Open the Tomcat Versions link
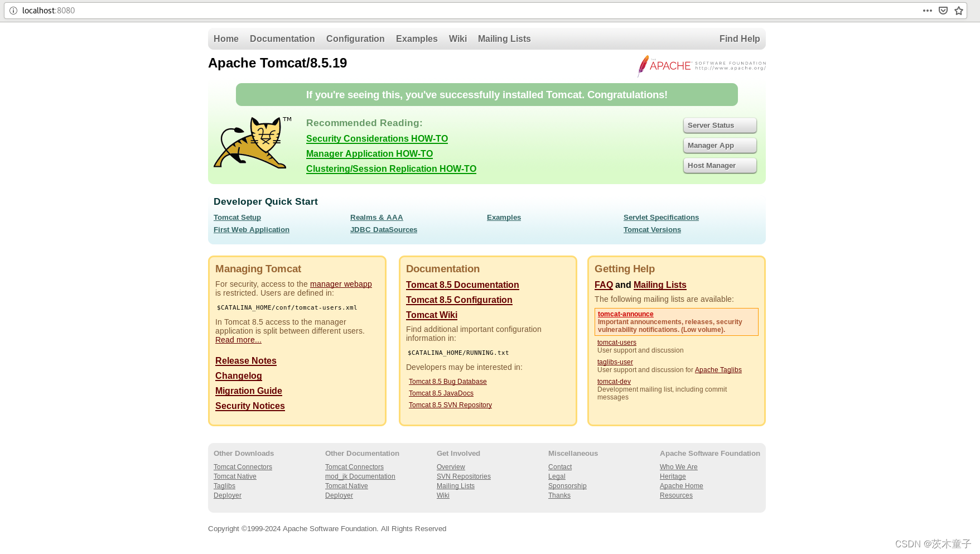Image resolution: width=980 pixels, height=554 pixels. pyautogui.click(x=652, y=230)
